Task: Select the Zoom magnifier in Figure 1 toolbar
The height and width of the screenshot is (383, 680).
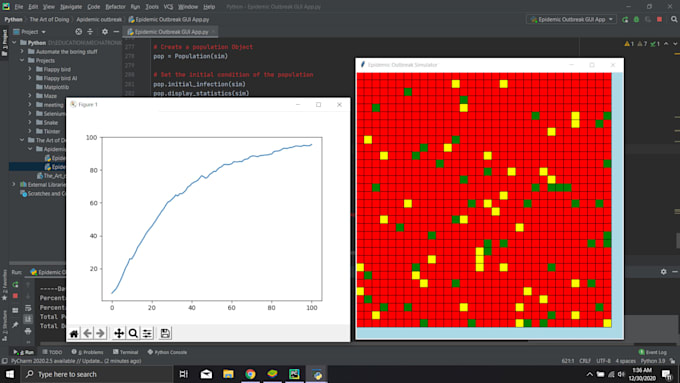Action: click(133, 333)
